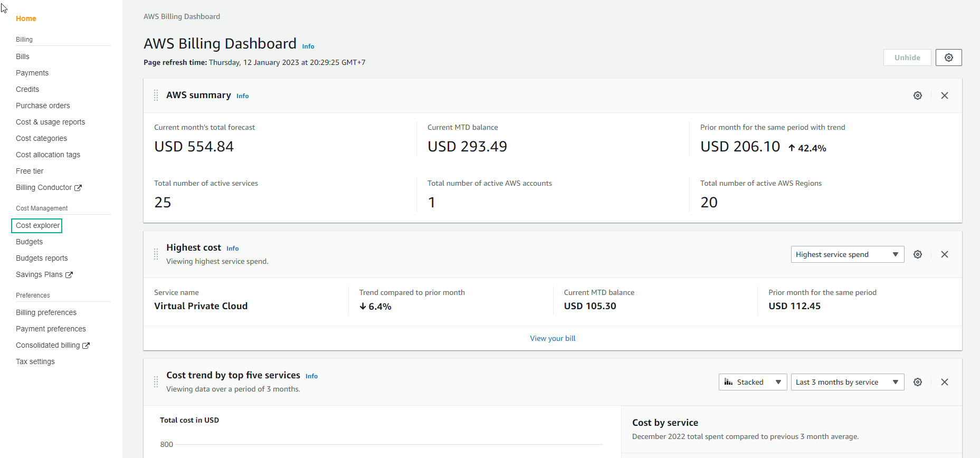
Task: Go to Home in sidebar
Action: point(26,18)
